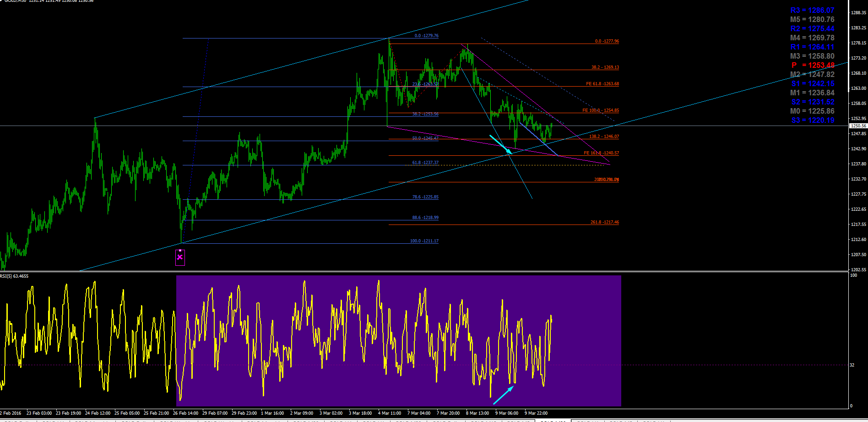
Task: Select the 4 Mar 11:00 time axis label
Action: [390, 413]
